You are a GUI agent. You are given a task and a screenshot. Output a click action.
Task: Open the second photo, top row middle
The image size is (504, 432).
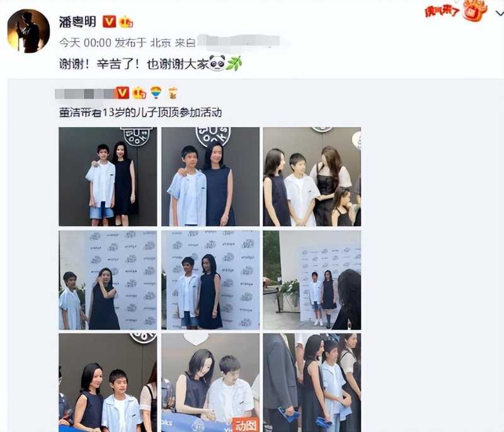click(x=210, y=177)
